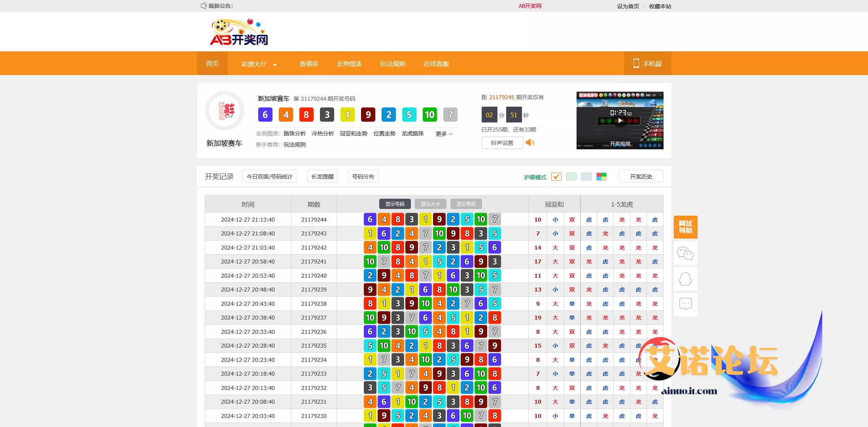The width and height of the screenshot is (868, 427).
Task: Switch the number display to 显示单双
Action: pyautogui.click(x=466, y=204)
